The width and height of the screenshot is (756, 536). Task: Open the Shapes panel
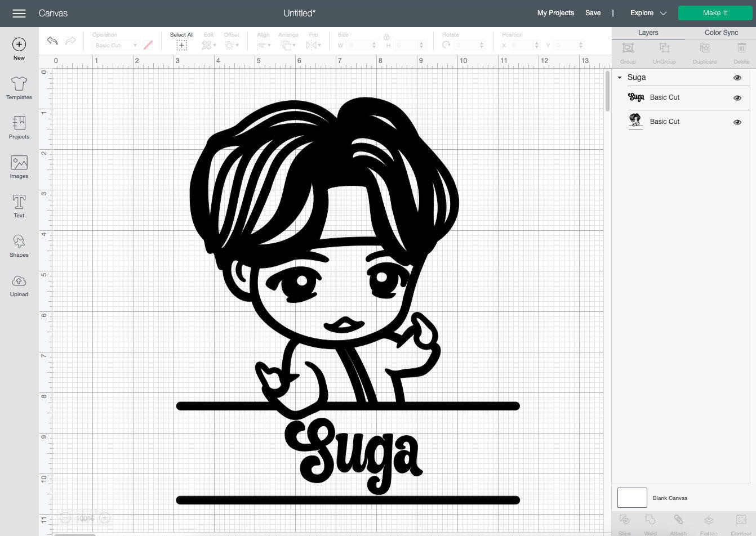(x=19, y=246)
